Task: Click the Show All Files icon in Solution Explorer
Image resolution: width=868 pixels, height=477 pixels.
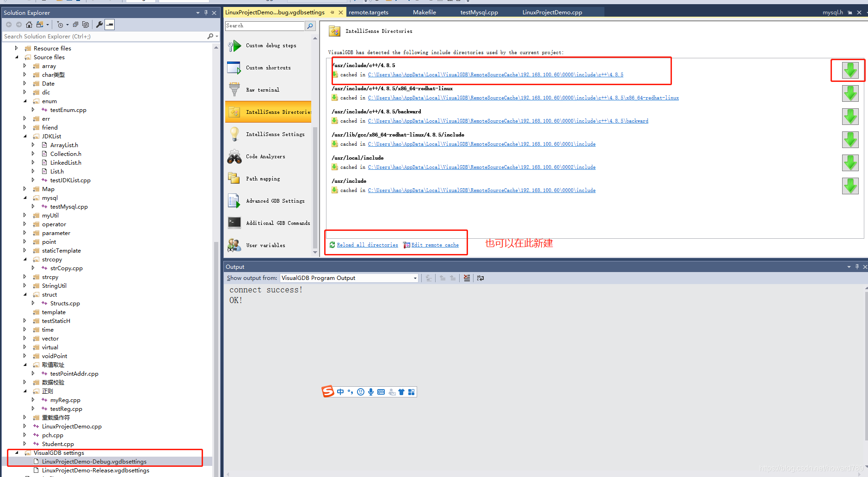Action: coord(86,25)
